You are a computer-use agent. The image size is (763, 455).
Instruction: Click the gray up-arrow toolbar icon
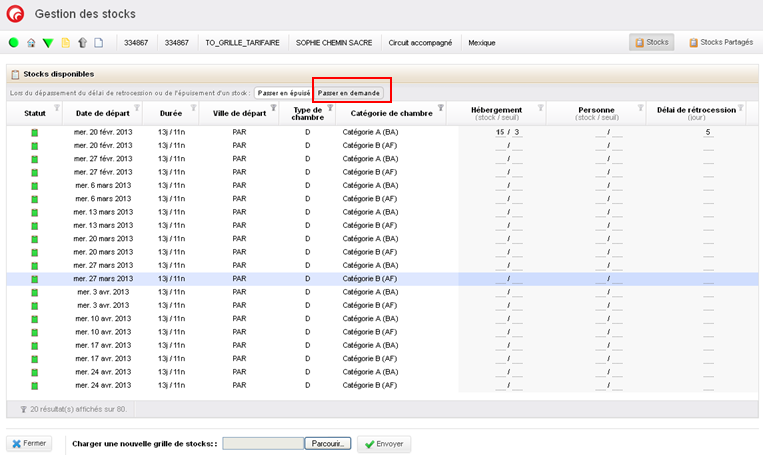pyautogui.click(x=81, y=43)
